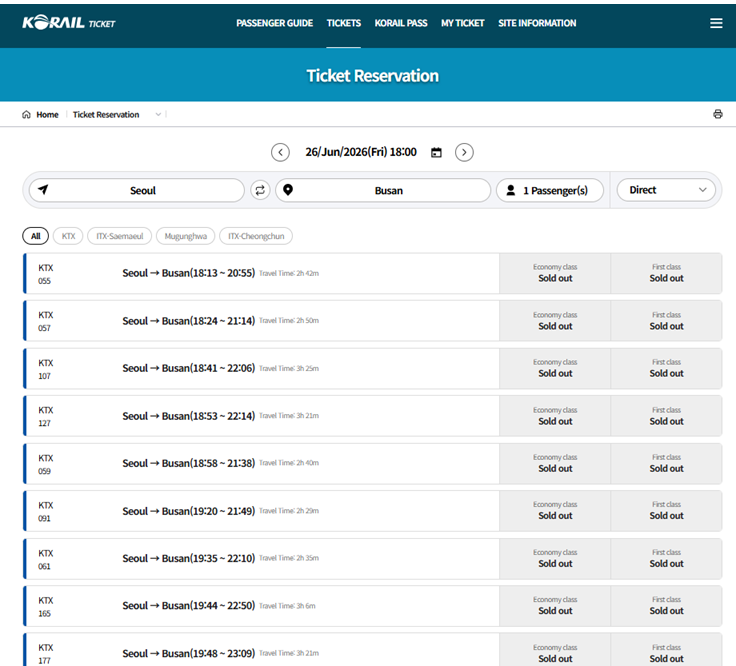Click First class for KTX 061
Image resolution: width=736 pixels, height=666 pixels.
tap(666, 559)
